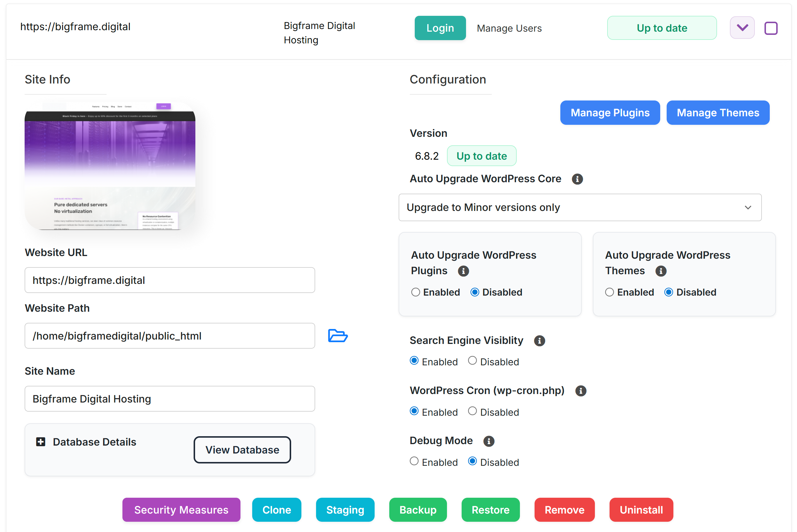Show info for Auto Upgrade WordPress Themes
Image resolution: width=797 pixels, height=532 pixels.
pos(661,271)
